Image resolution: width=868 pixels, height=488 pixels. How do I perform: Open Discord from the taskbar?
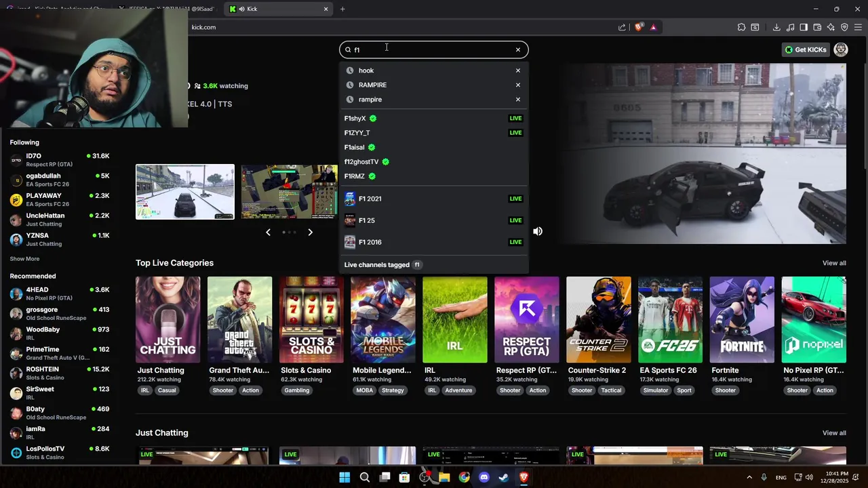(484, 477)
